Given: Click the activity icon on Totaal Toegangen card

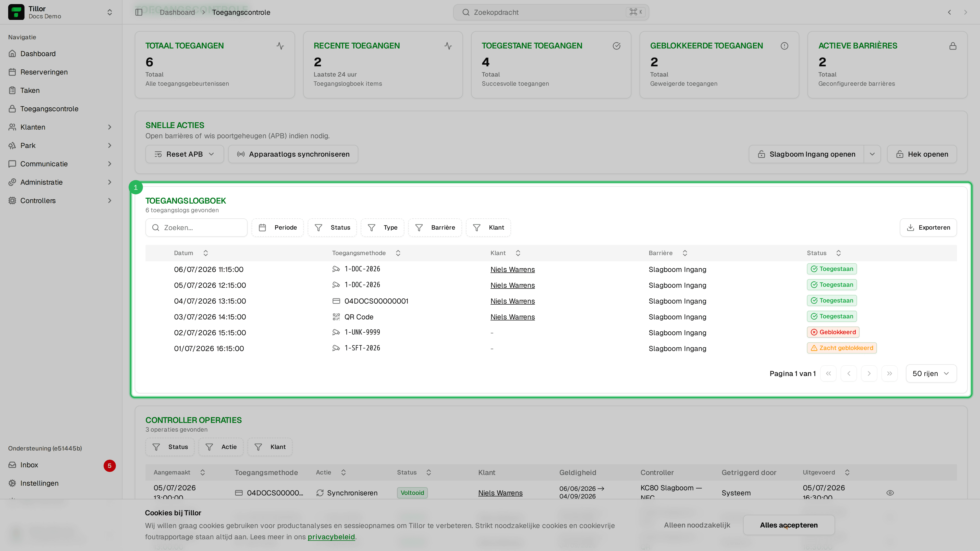Looking at the screenshot, I should [x=280, y=46].
